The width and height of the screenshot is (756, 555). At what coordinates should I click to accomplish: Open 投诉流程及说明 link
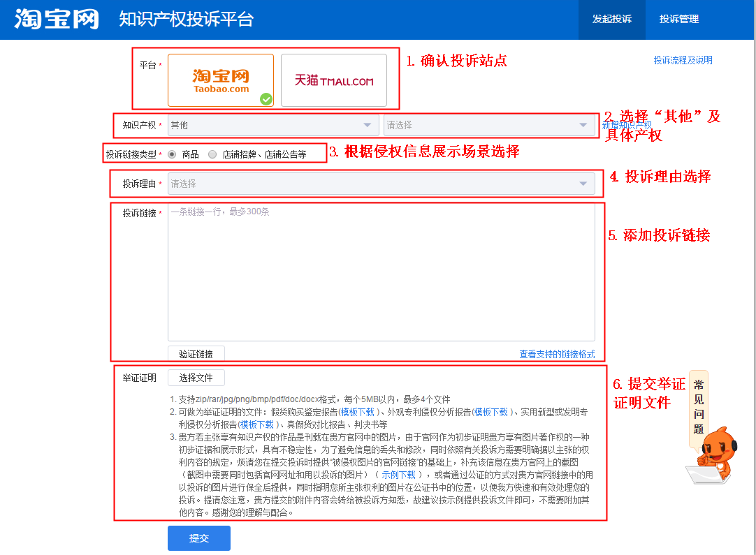click(683, 61)
